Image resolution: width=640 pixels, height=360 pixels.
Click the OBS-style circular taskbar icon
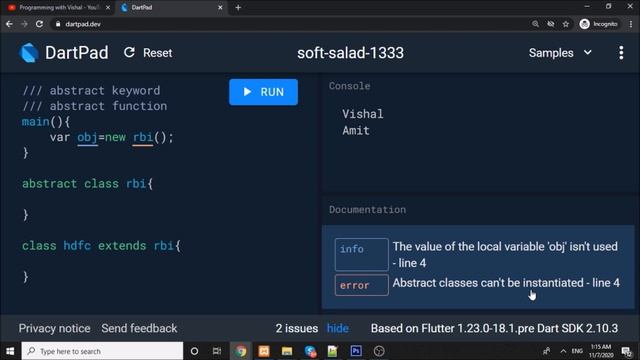[x=379, y=351]
